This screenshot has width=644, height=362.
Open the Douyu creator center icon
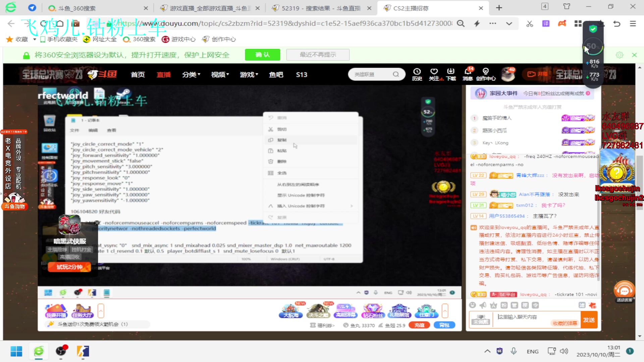point(486,74)
